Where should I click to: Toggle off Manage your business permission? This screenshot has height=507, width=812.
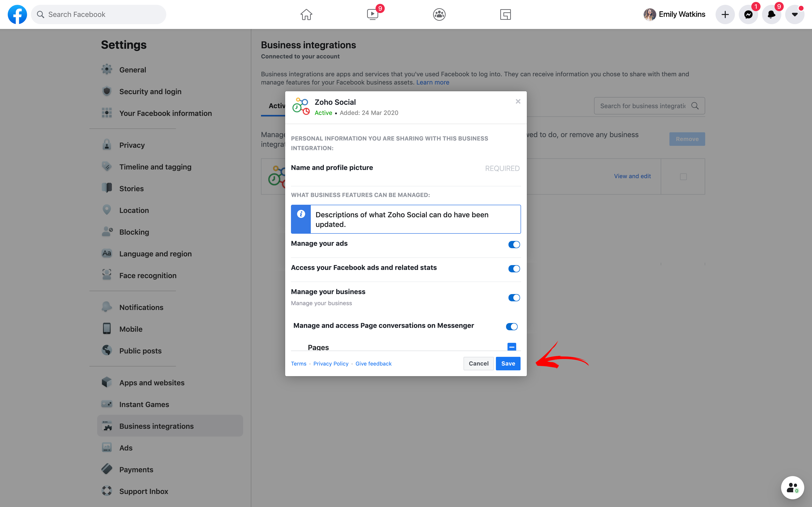point(514,298)
